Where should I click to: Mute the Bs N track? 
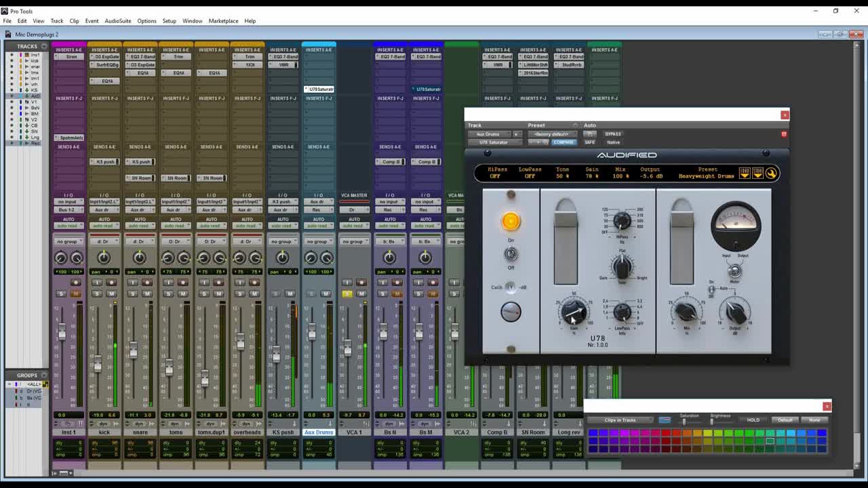(397, 293)
